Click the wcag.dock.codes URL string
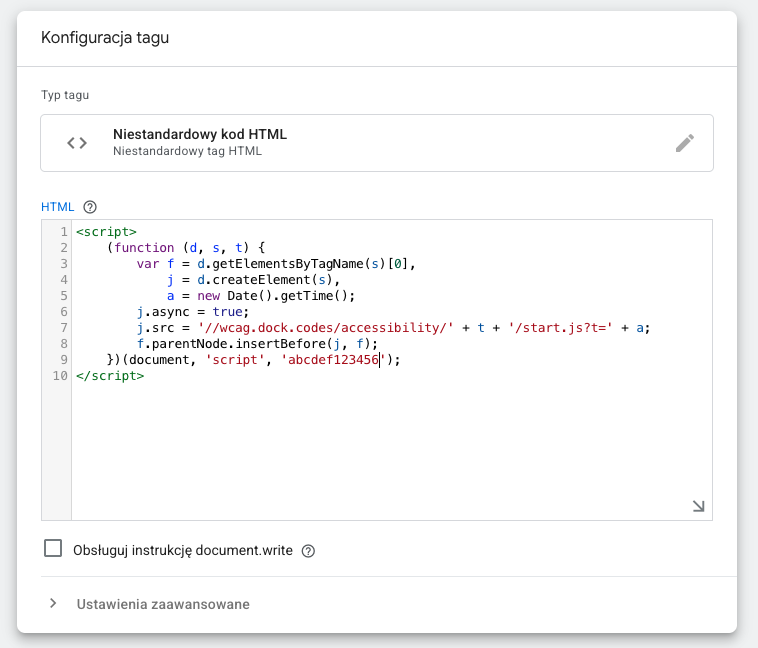This screenshot has width=758, height=648. tap(325, 328)
